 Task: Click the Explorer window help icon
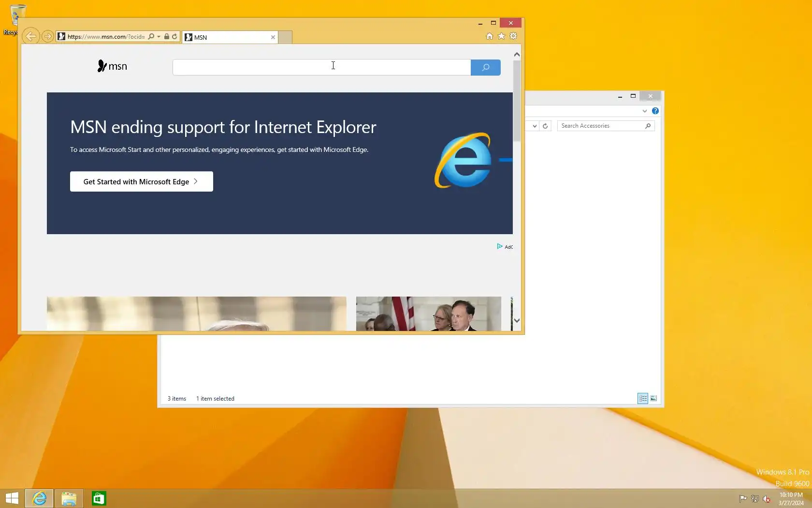(x=655, y=111)
